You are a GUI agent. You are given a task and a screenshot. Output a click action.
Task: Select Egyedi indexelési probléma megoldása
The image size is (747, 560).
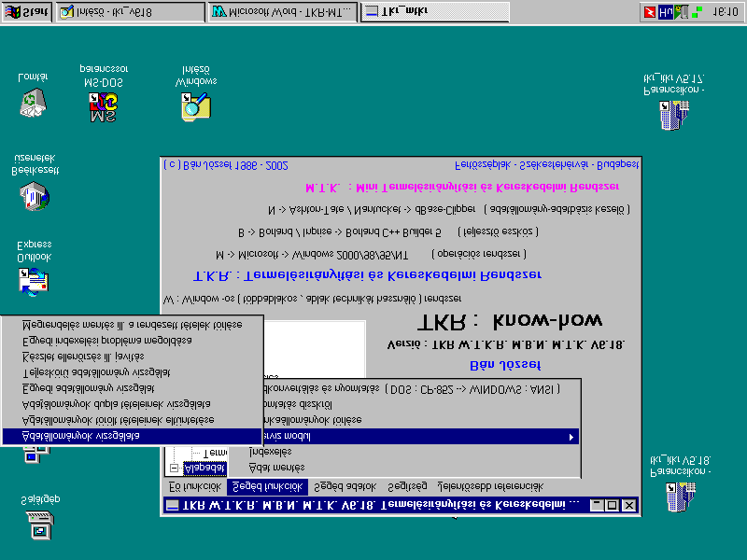click(x=132, y=341)
